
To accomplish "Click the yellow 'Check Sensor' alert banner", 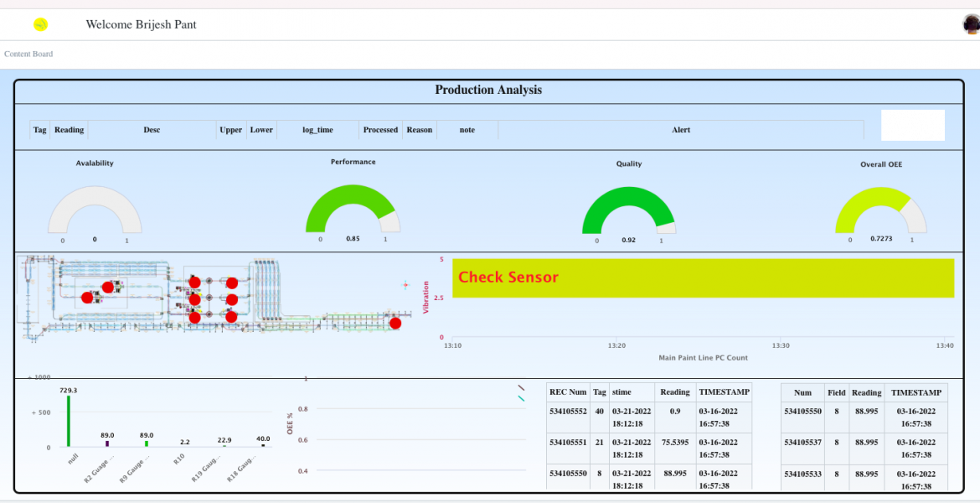I will [x=703, y=277].
